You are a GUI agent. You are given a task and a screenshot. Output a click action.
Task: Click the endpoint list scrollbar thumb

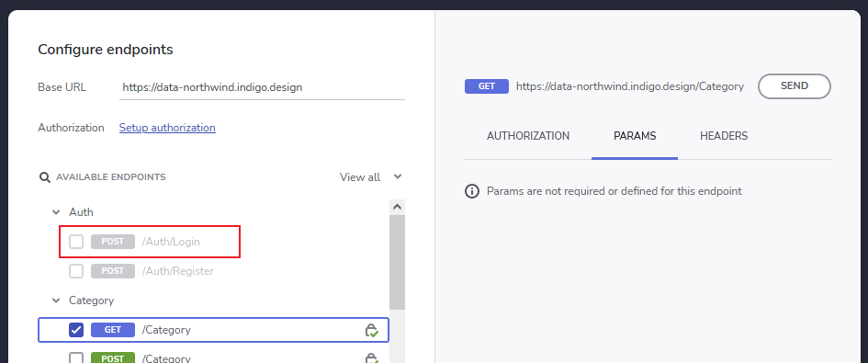[x=397, y=262]
